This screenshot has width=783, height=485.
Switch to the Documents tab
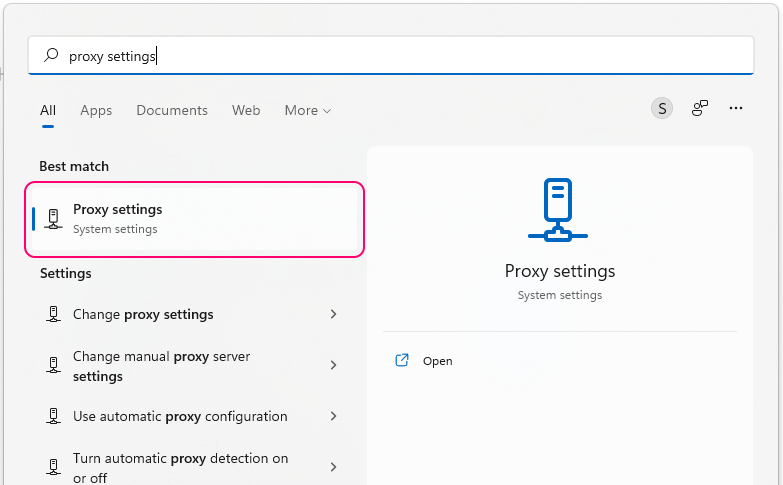(172, 110)
